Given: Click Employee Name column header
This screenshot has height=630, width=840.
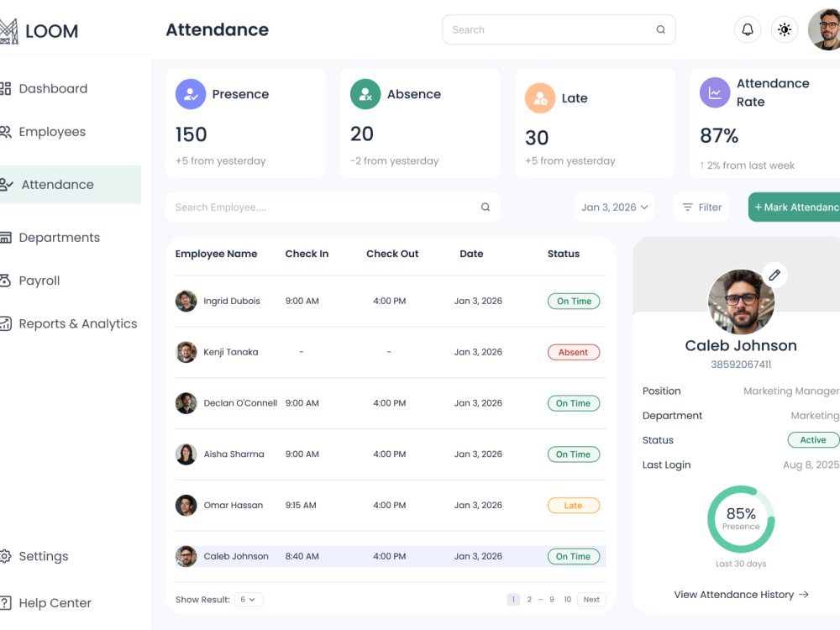Looking at the screenshot, I should click(x=216, y=254).
